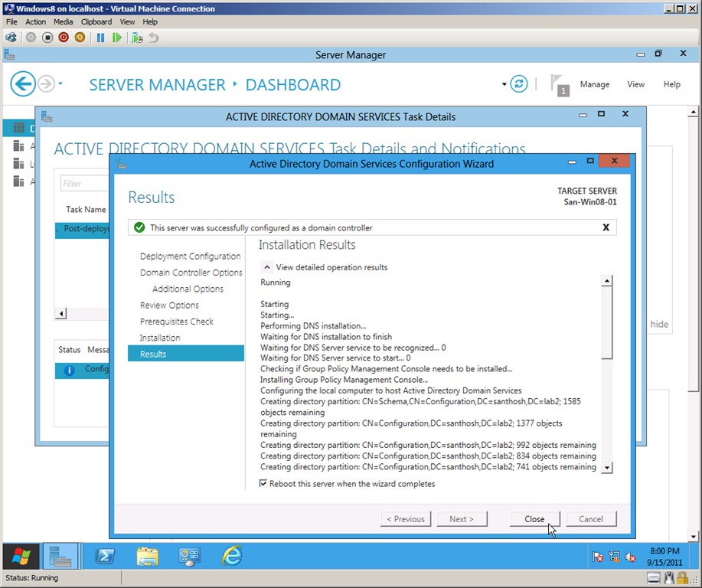Refresh the Server Manager dashboard
The width and height of the screenshot is (702, 588).
pyautogui.click(x=519, y=83)
